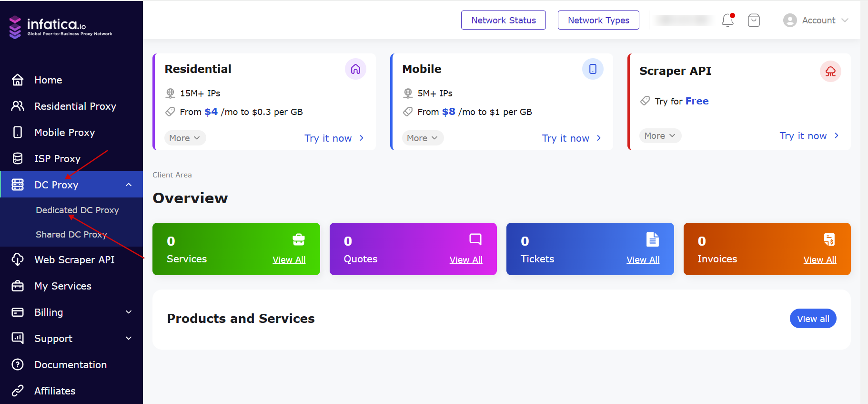Screen dimensions: 868x404
Task: Collapse the DC Proxy submenu chevron
Action: 129,185
